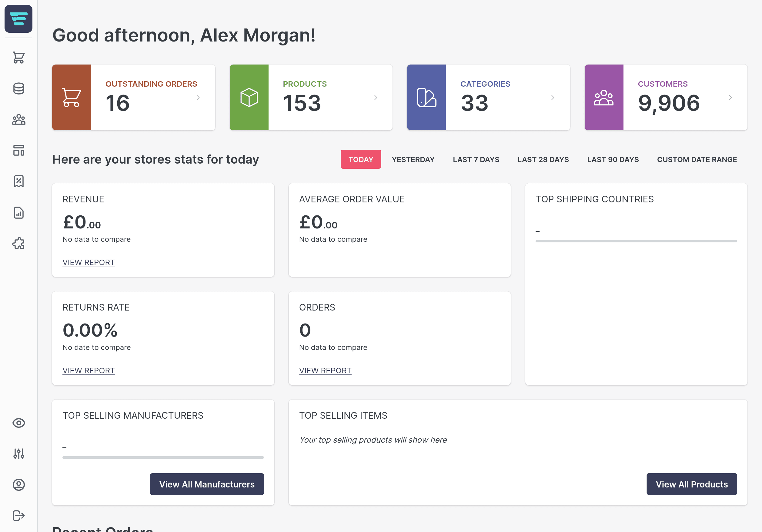Open Discounts via the percent voucher icon
Viewport: 762px width, 532px height.
(18, 181)
